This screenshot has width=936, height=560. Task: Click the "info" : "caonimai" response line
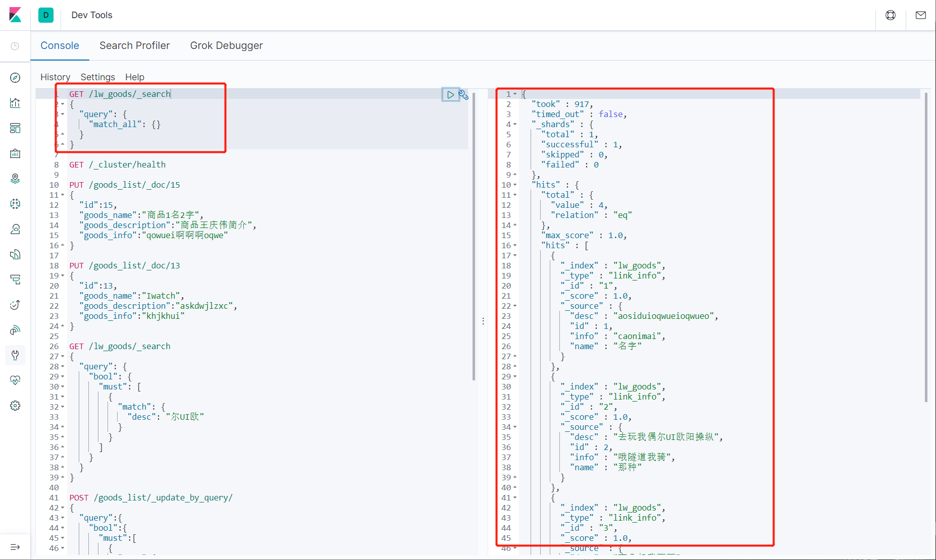click(x=618, y=336)
